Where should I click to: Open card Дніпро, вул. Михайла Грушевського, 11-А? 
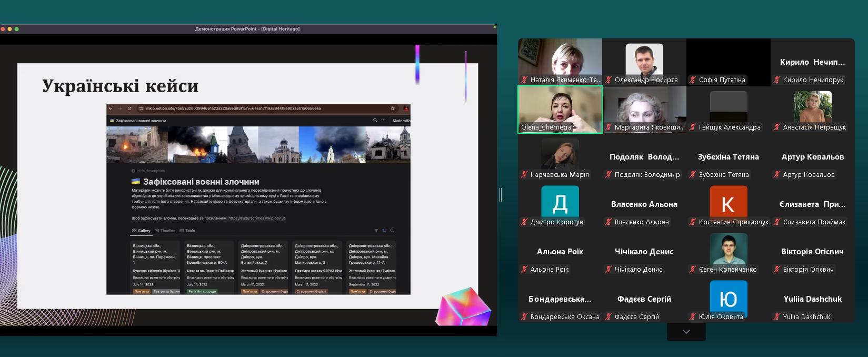tap(371, 267)
